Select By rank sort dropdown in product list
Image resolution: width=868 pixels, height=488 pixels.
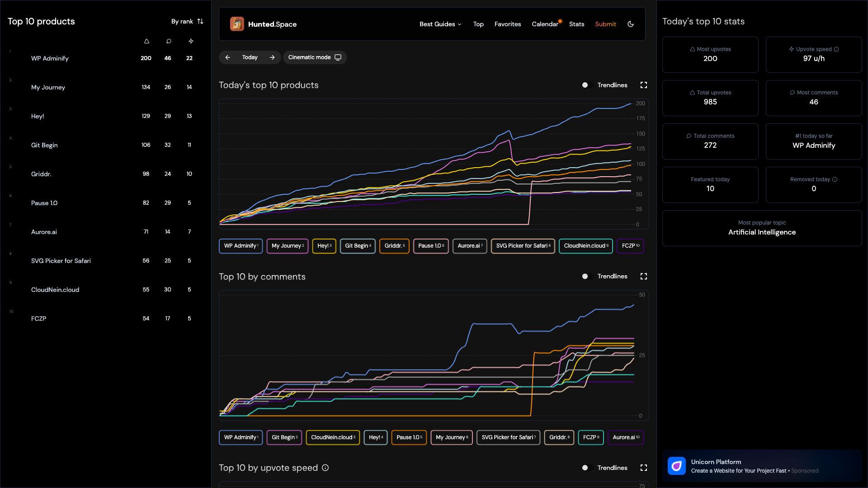[x=185, y=21]
